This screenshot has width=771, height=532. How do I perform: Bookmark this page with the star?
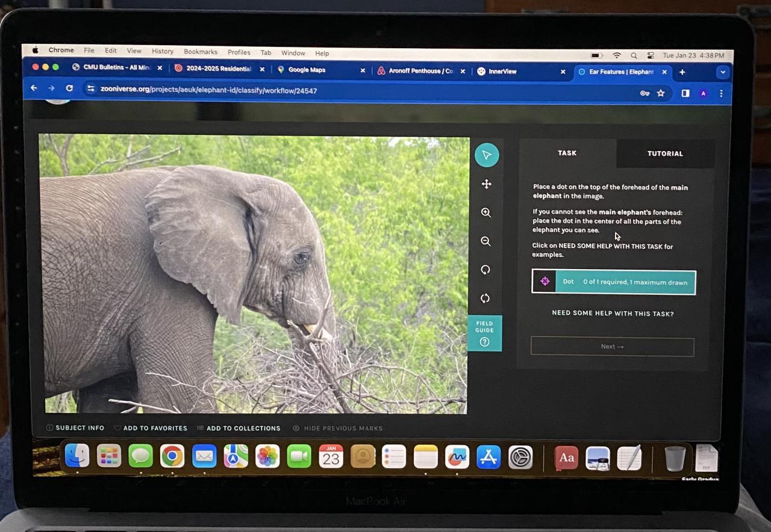pos(661,93)
